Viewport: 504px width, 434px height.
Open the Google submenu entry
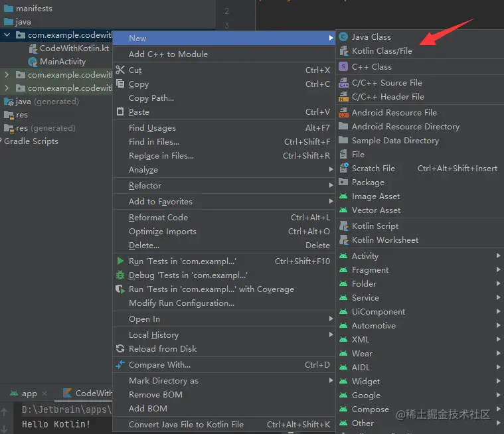(x=420, y=395)
